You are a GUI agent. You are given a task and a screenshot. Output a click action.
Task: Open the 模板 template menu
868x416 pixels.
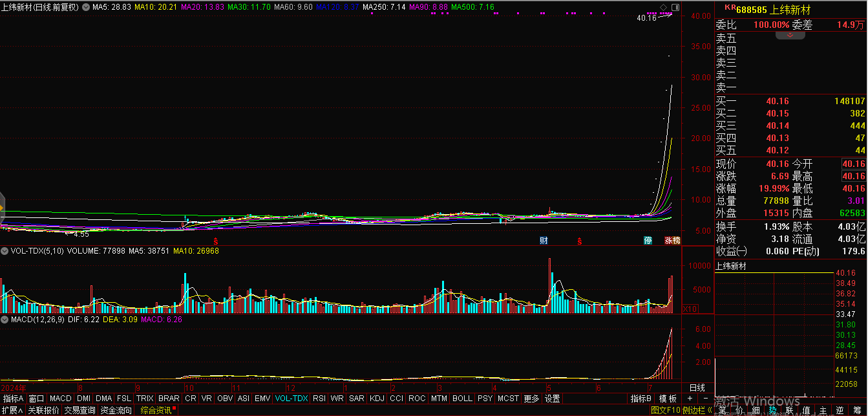click(668, 399)
